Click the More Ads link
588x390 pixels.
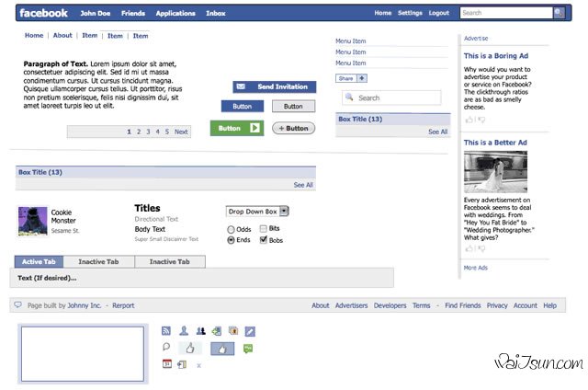[x=476, y=268]
